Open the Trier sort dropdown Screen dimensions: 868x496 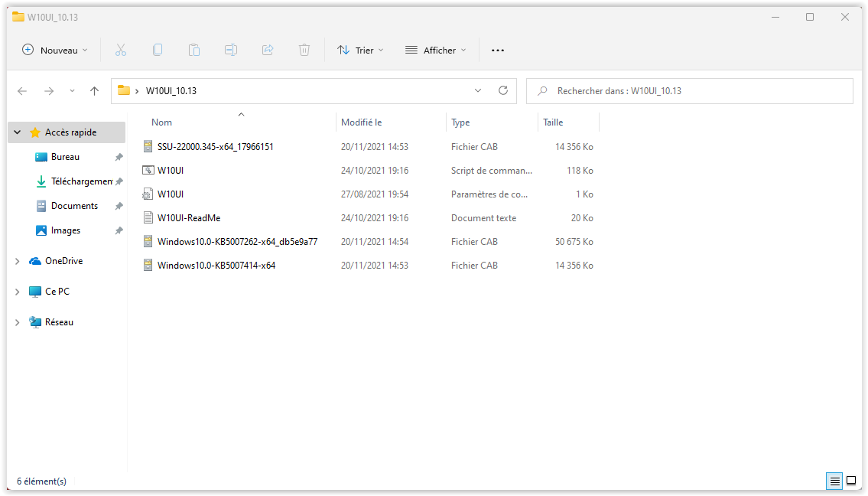pos(360,50)
